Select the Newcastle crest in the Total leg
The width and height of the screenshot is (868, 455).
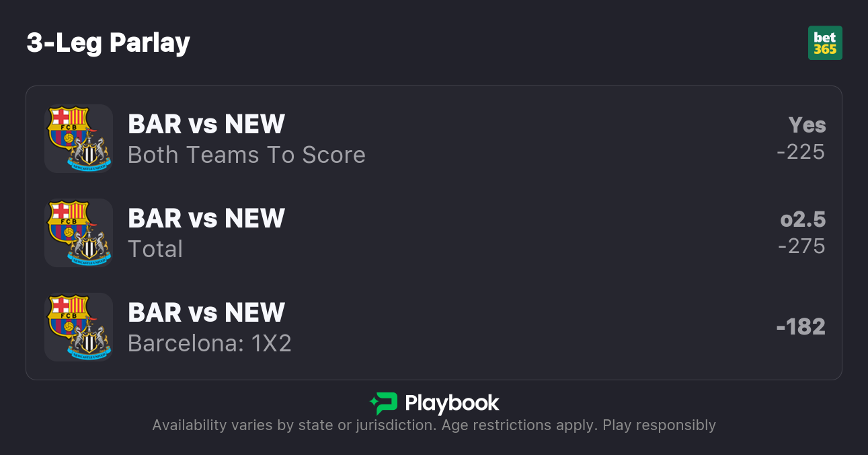(89, 246)
